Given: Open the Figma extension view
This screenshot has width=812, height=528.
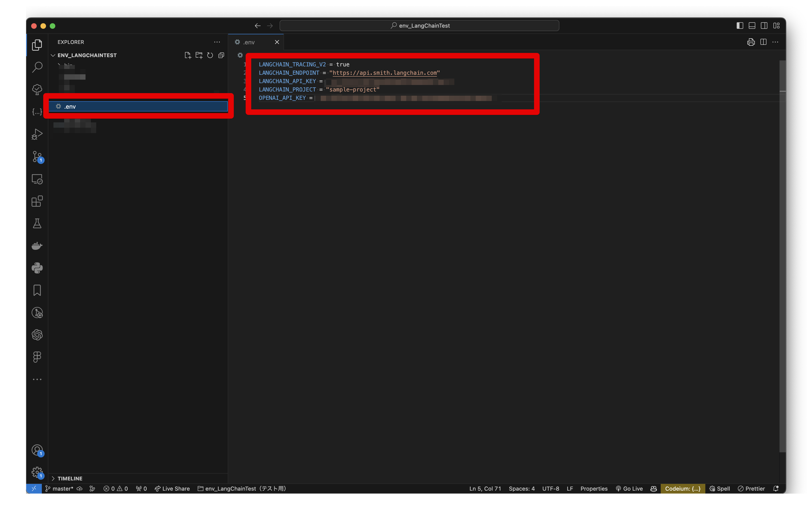Looking at the screenshot, I should pos(37,357).
